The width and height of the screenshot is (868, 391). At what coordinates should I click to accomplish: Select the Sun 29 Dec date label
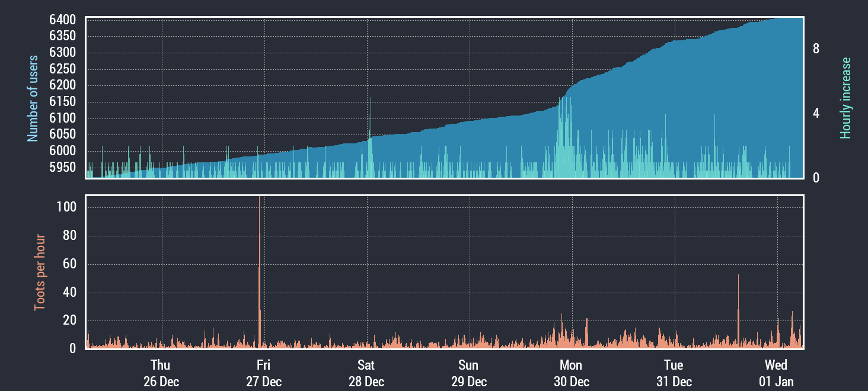(x=468, y=373)
